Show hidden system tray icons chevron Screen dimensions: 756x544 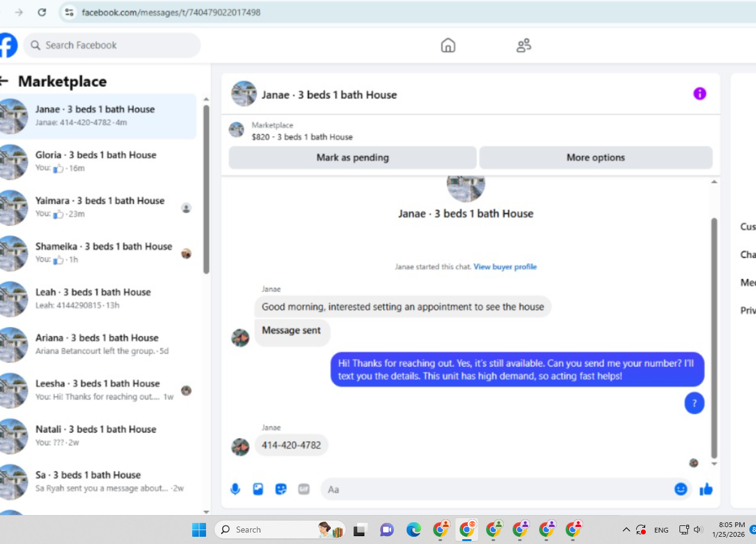[x=626, y=530]
